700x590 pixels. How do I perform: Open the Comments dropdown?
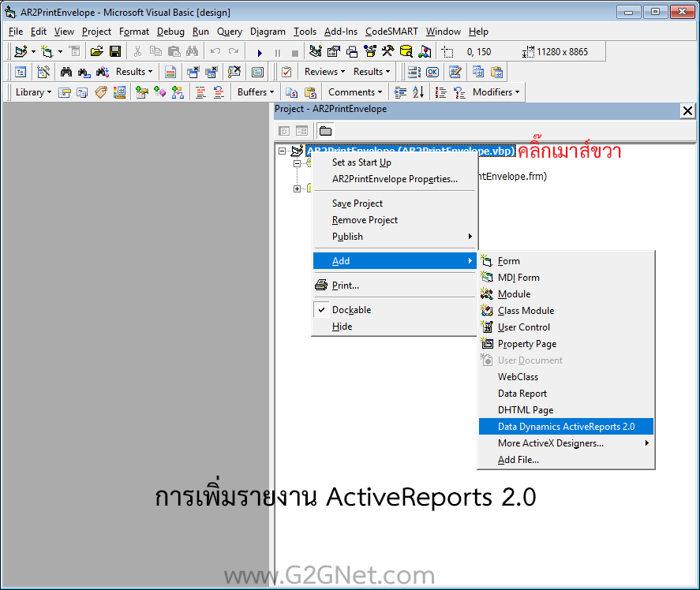[355, 92]
